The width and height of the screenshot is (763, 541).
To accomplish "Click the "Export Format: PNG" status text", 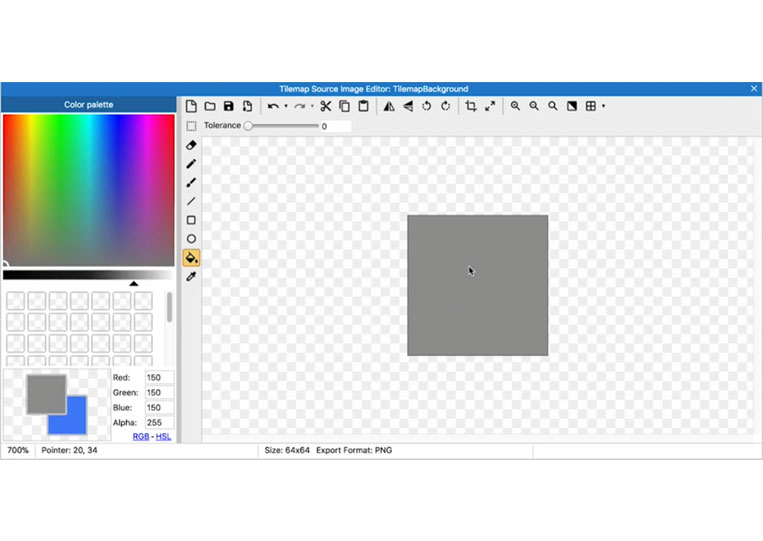I will tap(354, 451).
